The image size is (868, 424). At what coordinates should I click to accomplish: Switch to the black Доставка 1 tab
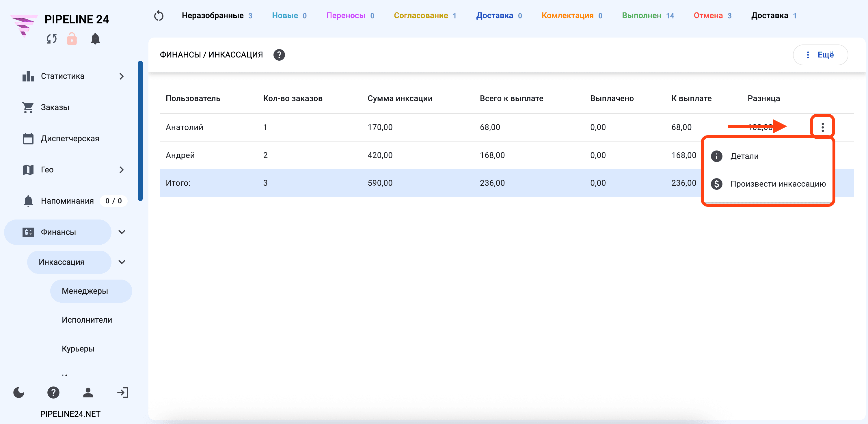[774, 16]
